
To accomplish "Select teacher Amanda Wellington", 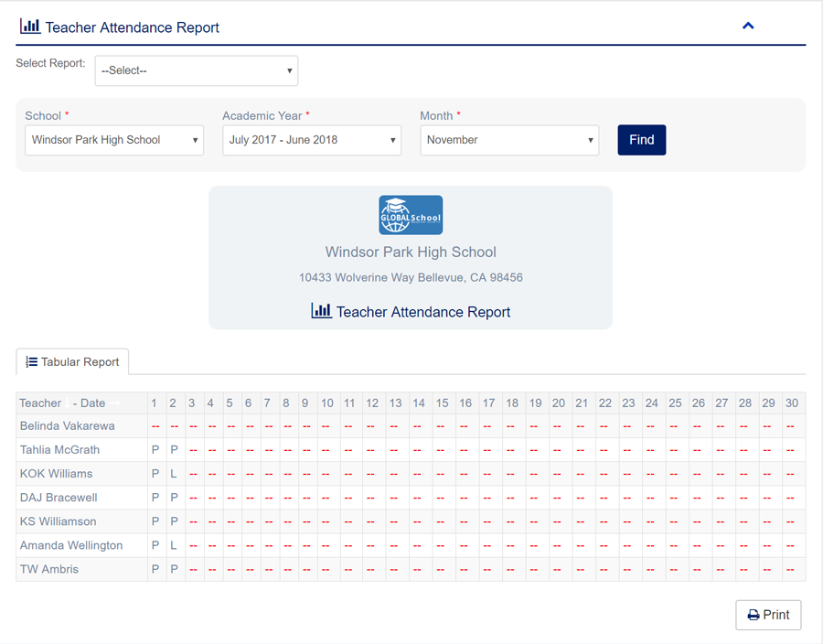I will pyautogui.click(x=71, y=545).
